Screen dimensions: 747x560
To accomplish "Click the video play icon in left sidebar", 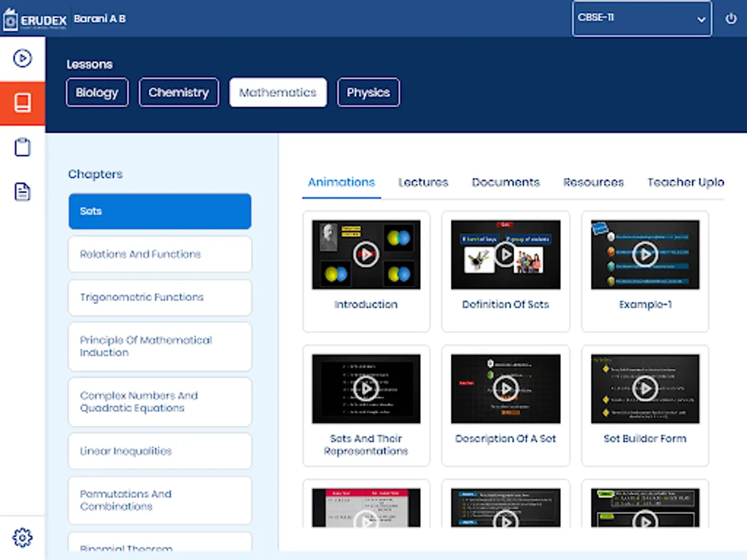I will pyautogui.click(x=22, y=58).
